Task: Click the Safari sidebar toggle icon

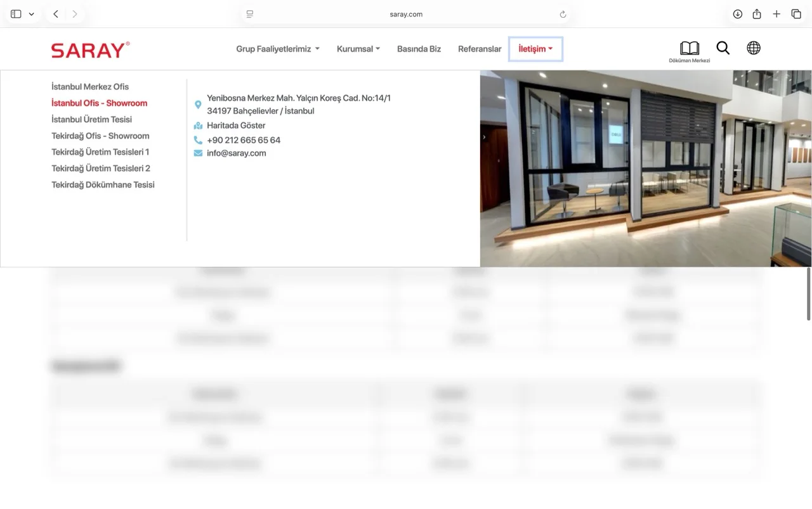Action: click(16, 14)
